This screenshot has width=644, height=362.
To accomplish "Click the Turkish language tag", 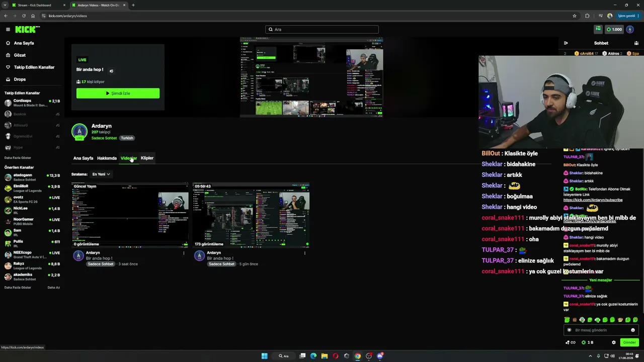I will click(x=127, y=138).
